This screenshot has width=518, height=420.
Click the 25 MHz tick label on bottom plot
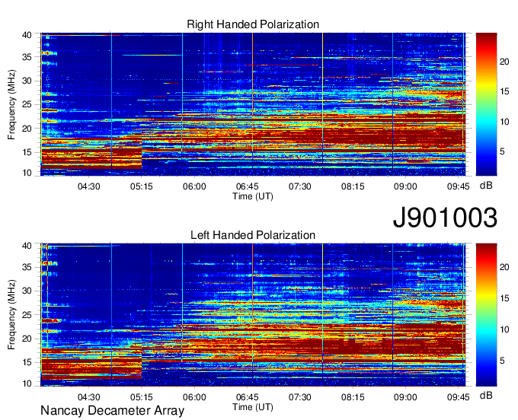27,315
